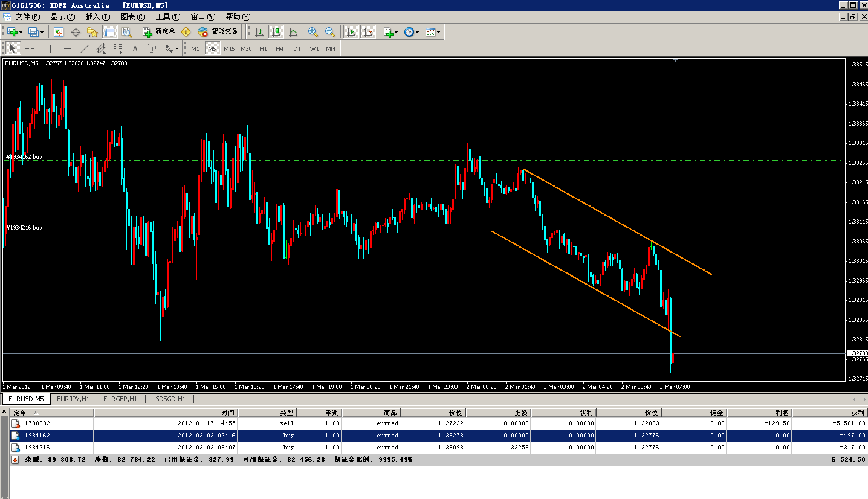Switch to the EURGBP,H1 chart tab

click(x=121, y=399)
